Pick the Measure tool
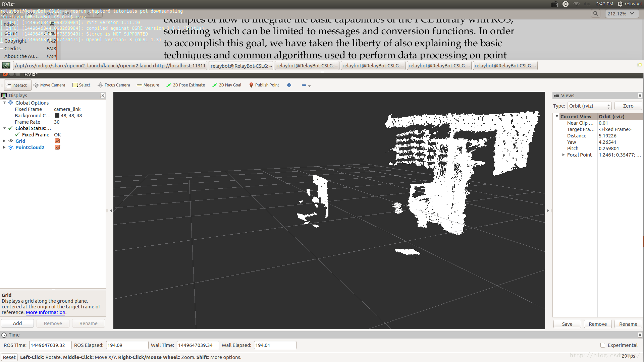Image resolution: width=644 pixels, height=362 pixels. point(148,85)
